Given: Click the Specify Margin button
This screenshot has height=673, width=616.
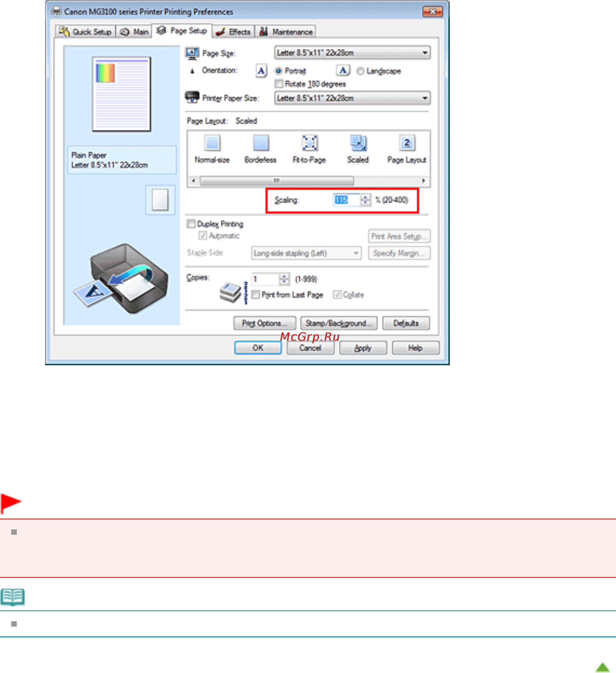Looking at the screenshot, I should click(x=400, y=253).
